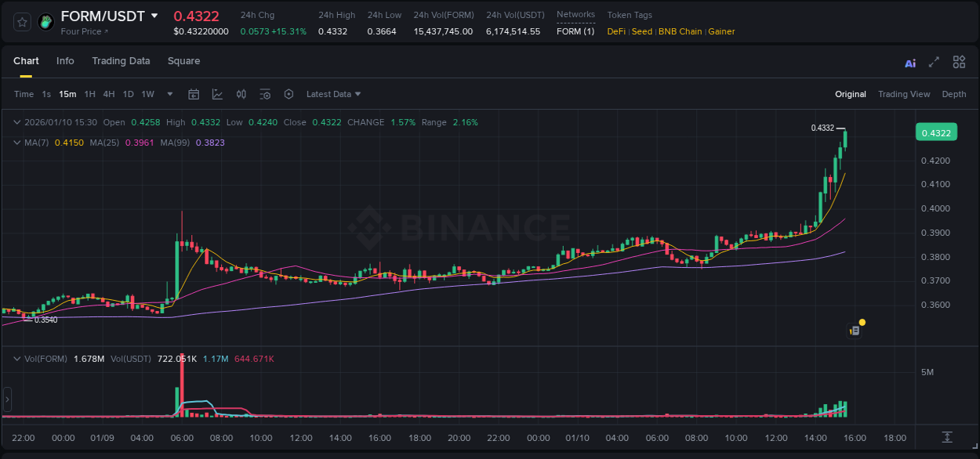Expand the chart to fullscreen
Image resolution: width=980 pixels, height=459 pixels.
click(934, 61)
